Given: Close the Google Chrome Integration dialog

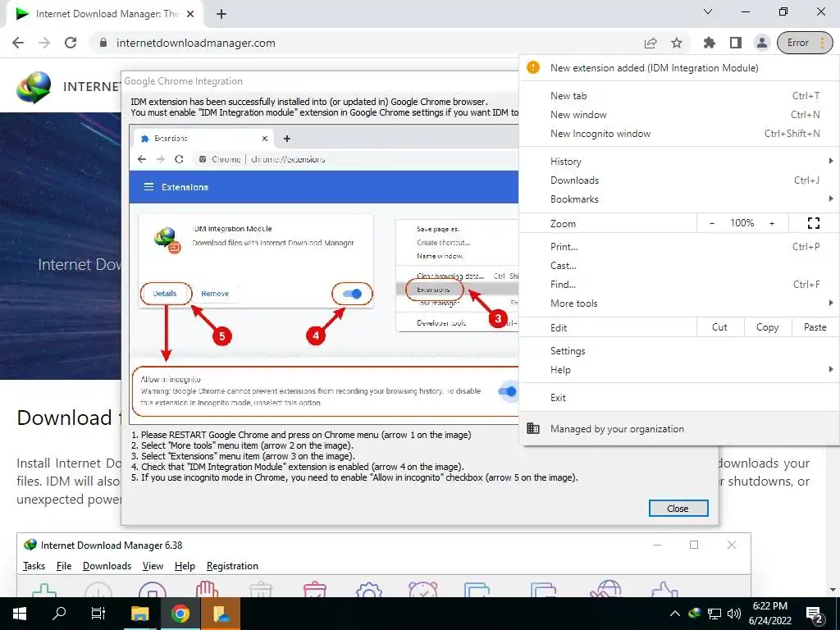Looking at the screenshot, I should point(678,509).
